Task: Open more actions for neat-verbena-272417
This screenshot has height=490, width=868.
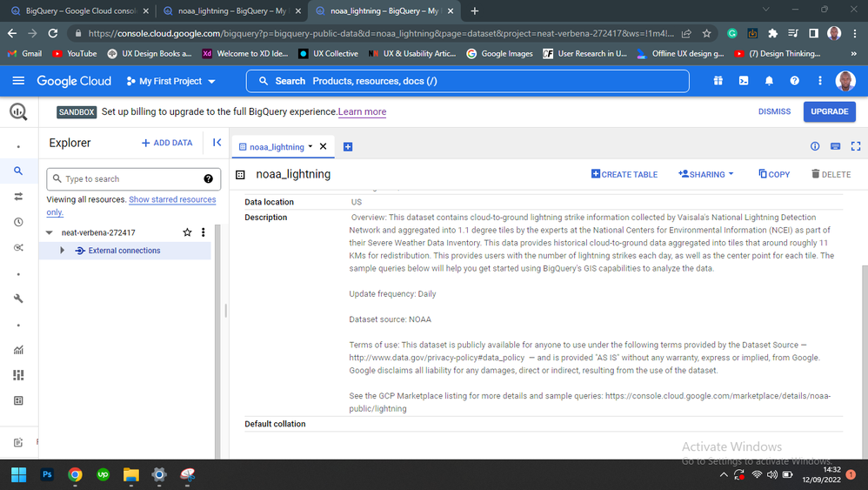Action: tap(204, 232)
